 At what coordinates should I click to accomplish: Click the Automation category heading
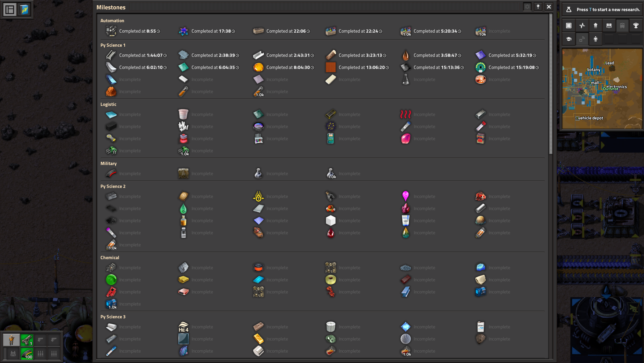pos(112,21)
